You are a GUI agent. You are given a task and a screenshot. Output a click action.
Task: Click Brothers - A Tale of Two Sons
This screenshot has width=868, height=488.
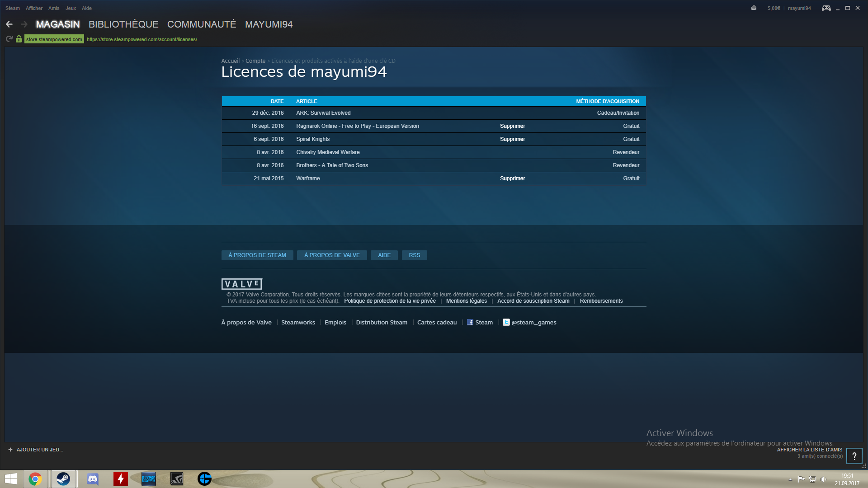click(332, 165)
